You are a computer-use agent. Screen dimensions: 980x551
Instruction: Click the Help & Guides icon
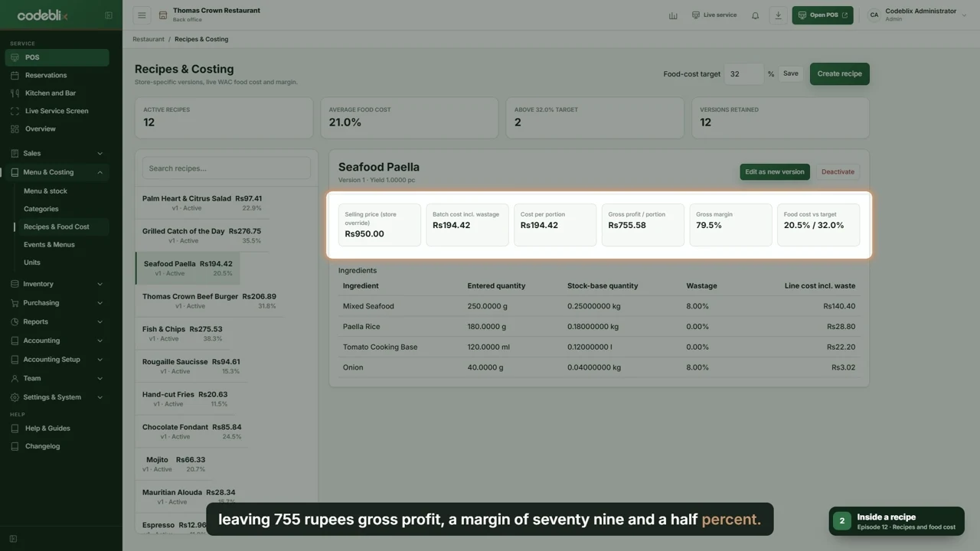click(15, 429)
